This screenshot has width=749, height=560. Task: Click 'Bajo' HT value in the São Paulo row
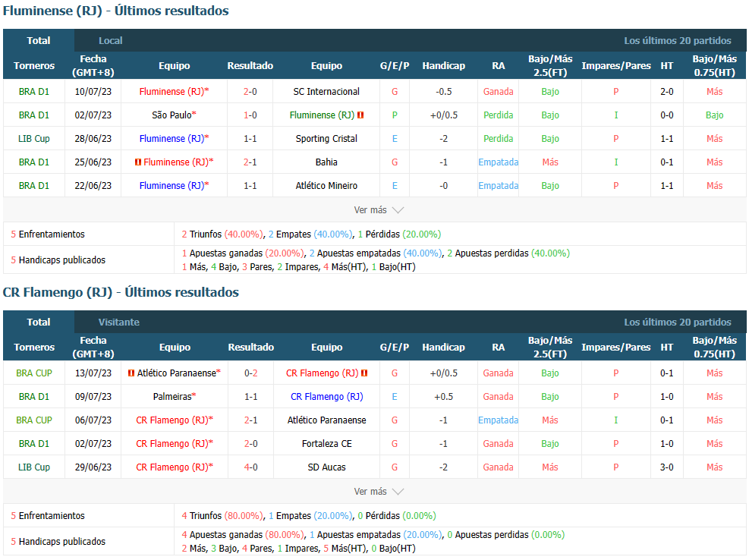pyautogui.click(x=714, y=115)
